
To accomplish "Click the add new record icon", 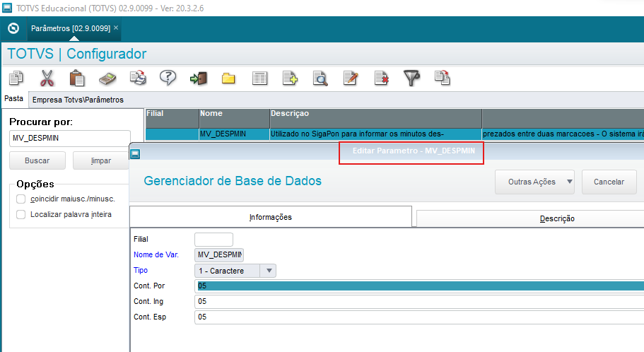I will 290,78.
